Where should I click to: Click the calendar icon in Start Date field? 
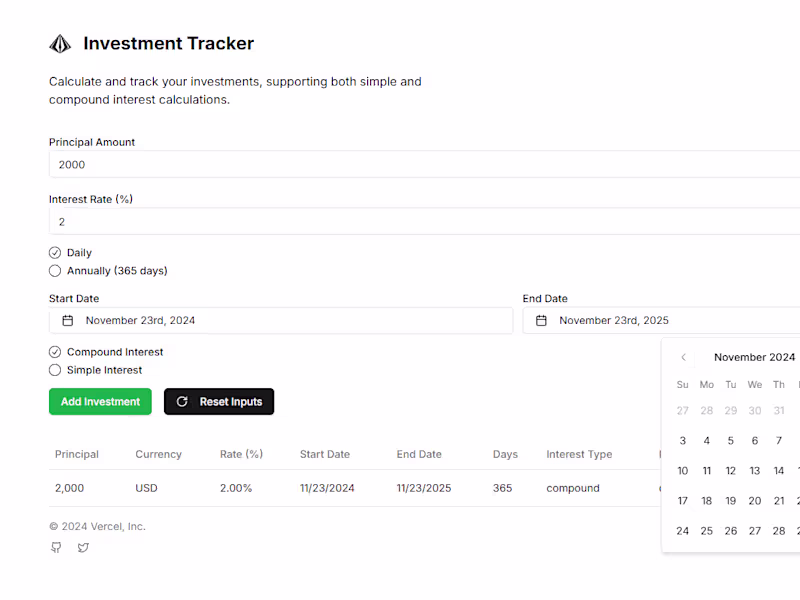67,319
